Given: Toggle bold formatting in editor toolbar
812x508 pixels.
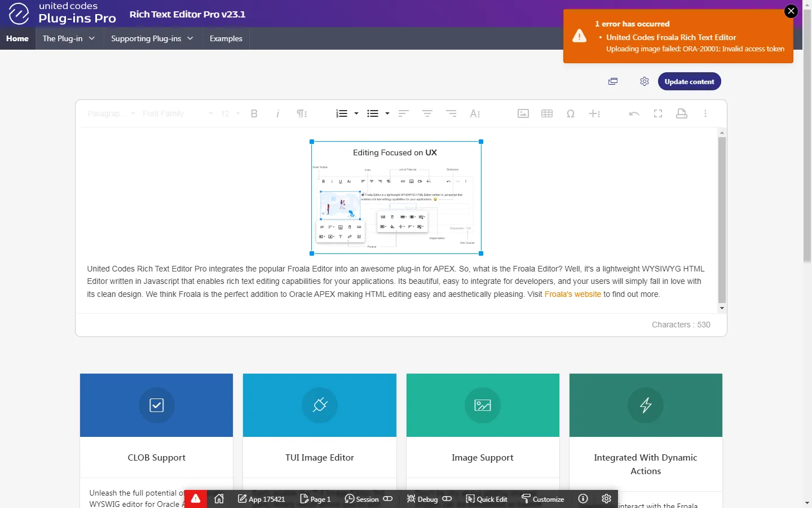Looking at the screenshot, I should 254,113.
